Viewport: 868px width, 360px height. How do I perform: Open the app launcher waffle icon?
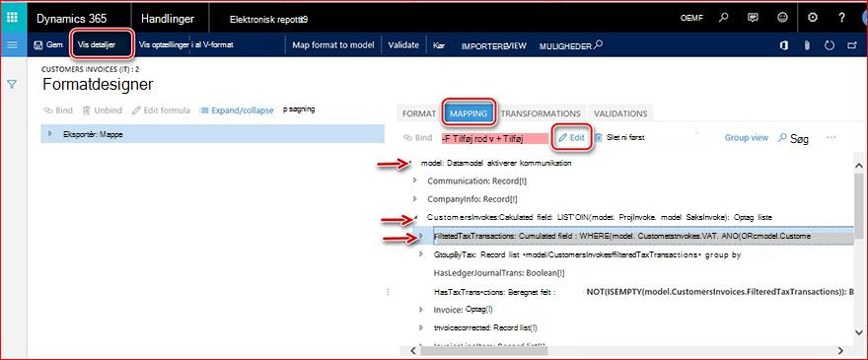pyautogui.click(x=12, y=17)
